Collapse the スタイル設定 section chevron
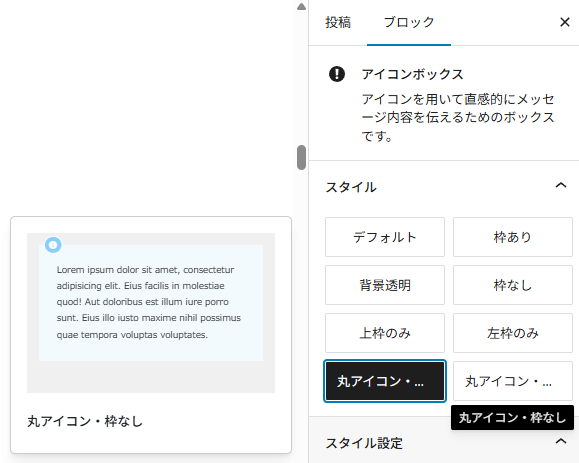Viewport: 579px width, 463px height. 561,441
